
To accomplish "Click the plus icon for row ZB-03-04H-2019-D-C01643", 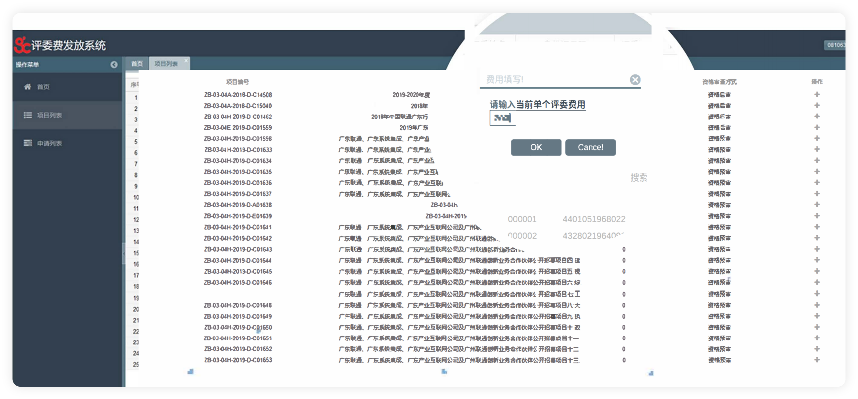I will click(817, 249).
